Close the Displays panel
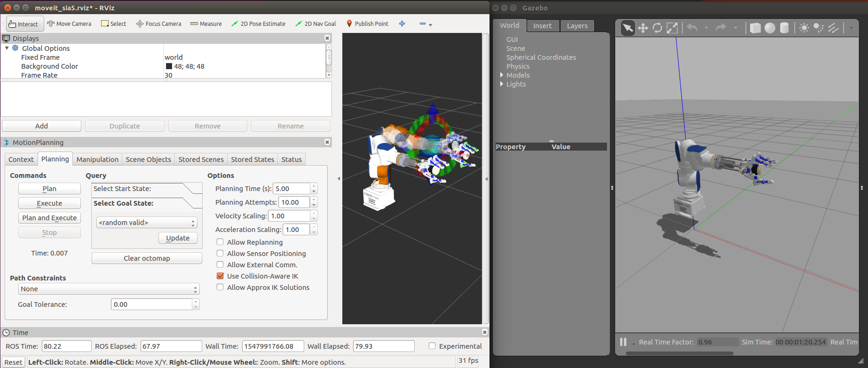This screenshot has width=868, height=368. (327, 38)
